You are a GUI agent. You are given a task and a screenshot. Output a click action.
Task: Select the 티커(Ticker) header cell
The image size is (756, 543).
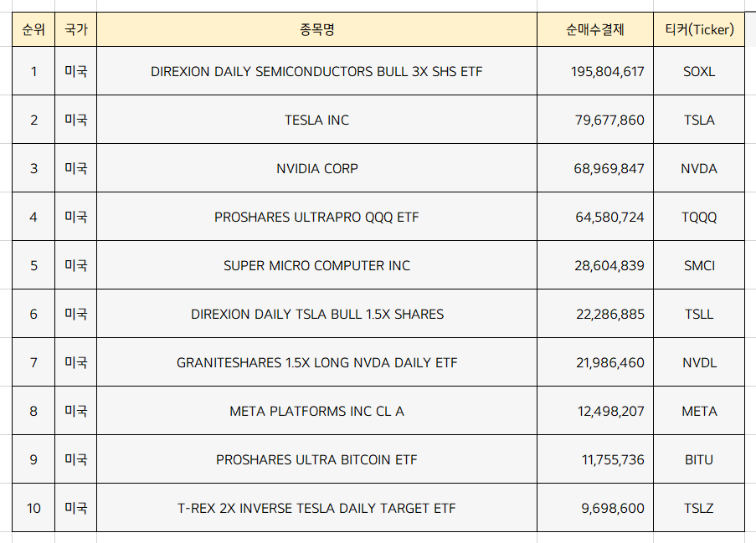coord(699,29)
